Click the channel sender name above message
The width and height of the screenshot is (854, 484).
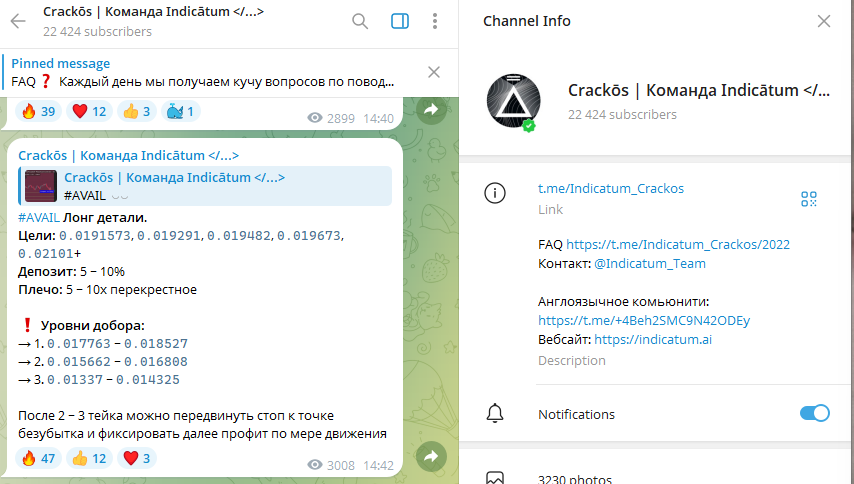[x=129, y=155]
